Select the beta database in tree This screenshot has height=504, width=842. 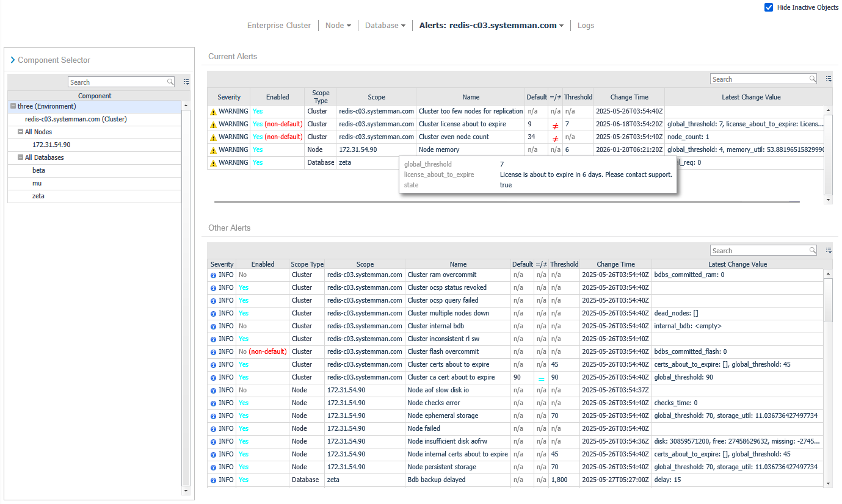click(38, 170)
